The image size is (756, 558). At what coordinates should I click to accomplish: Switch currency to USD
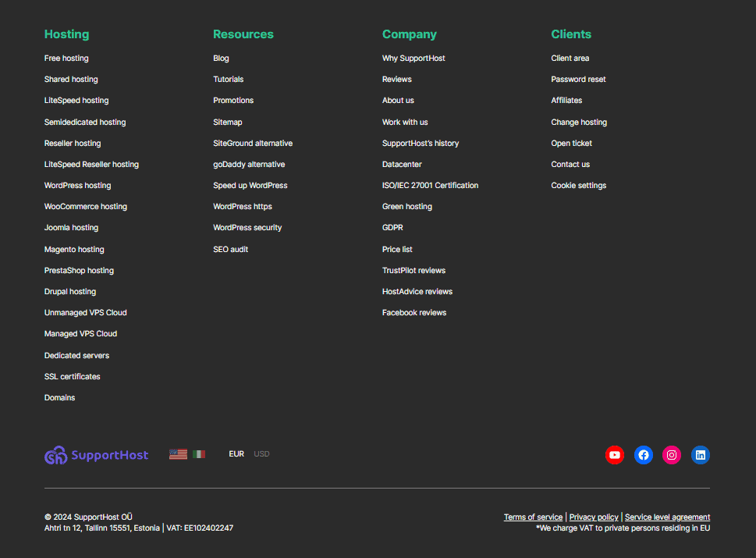[x=261, y=453]
